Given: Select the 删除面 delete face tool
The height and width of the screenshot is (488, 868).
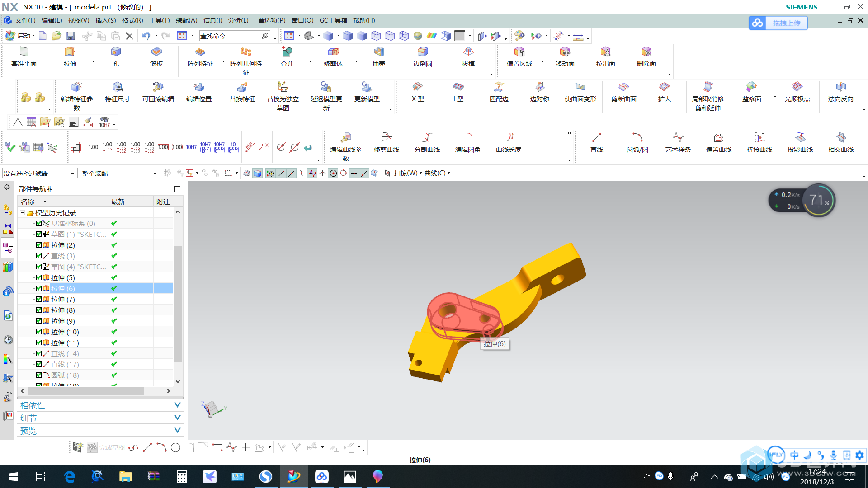Looking at the screenshot, I should pyautogui.click(x=646, y=52).
